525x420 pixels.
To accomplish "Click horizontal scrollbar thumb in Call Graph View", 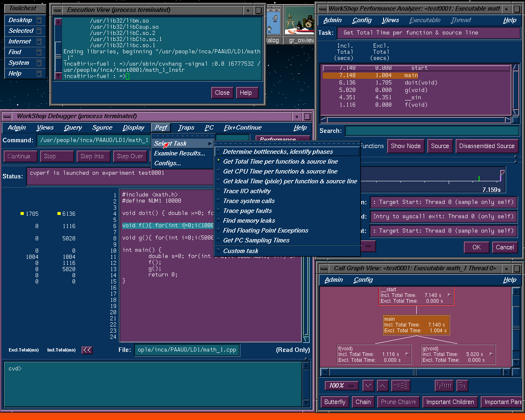I will [415, 372].
